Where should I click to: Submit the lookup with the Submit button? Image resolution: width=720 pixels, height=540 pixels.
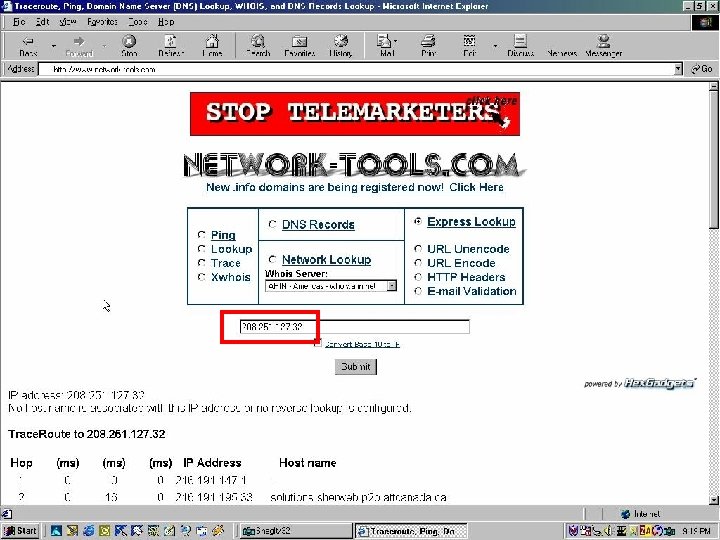click(x=356, y=366)
